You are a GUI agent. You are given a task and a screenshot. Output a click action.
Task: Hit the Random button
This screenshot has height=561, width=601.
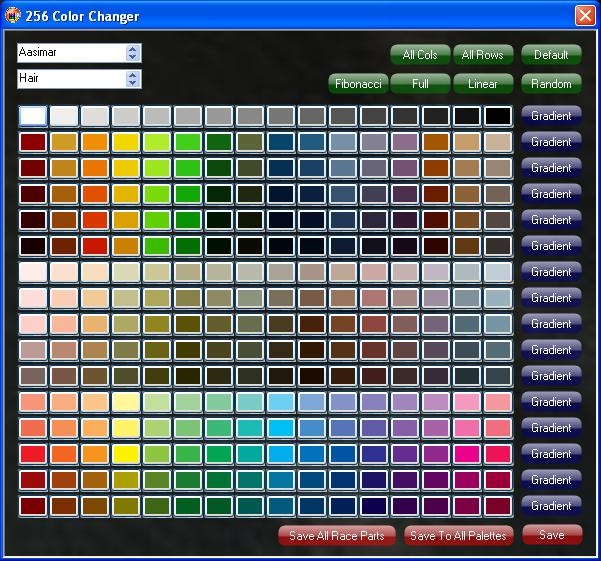click(551, 84)
